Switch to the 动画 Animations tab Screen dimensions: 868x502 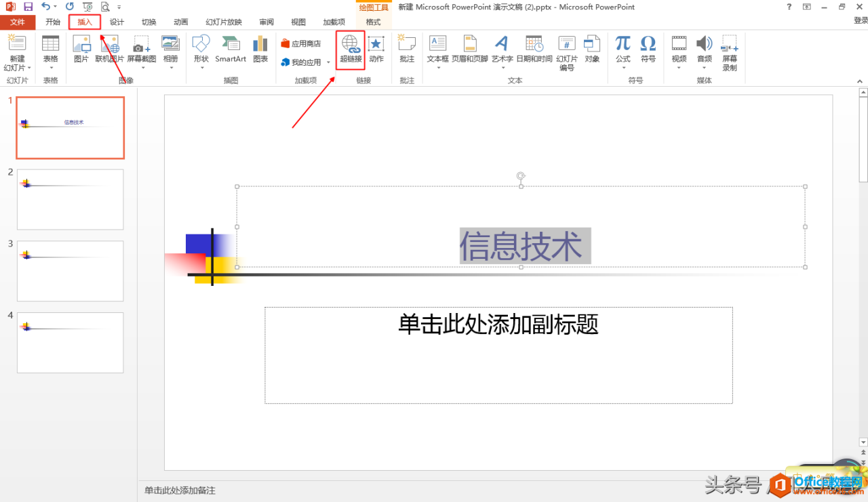point(180,22)
